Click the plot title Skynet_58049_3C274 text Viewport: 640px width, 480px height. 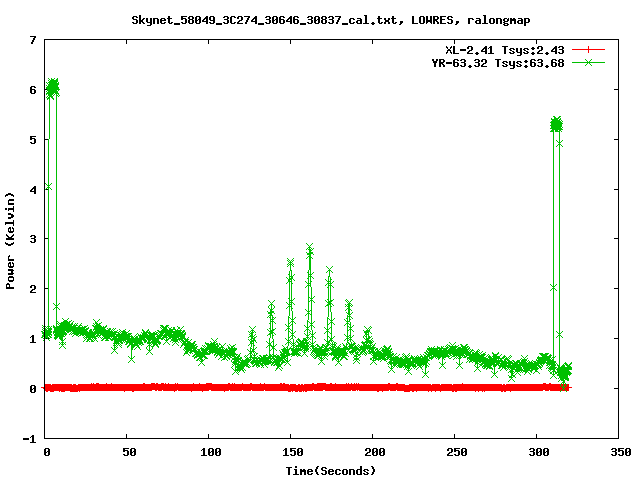[x=331, y=20]
